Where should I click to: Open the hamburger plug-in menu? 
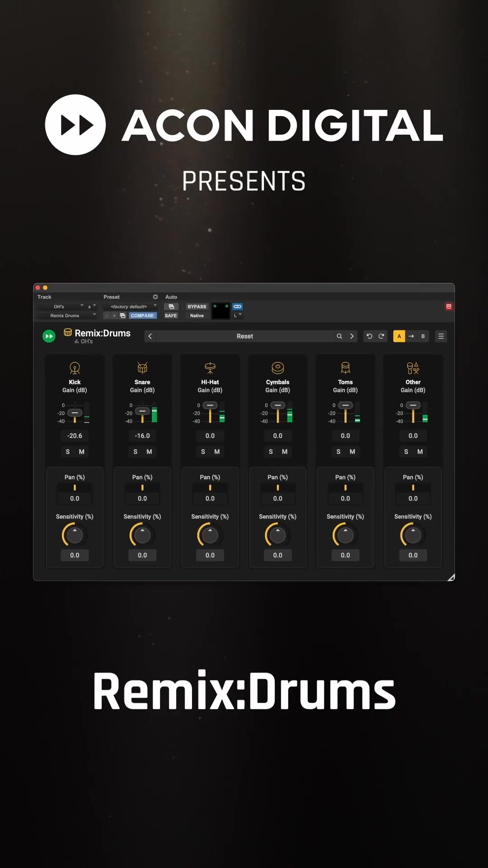pos(441,336)
